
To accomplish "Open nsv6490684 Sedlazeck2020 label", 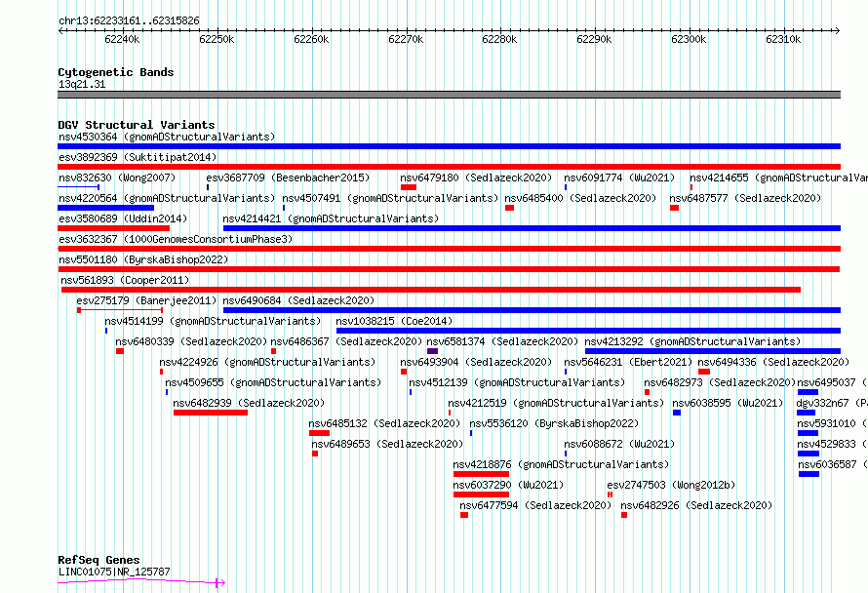I will (298, 300).
